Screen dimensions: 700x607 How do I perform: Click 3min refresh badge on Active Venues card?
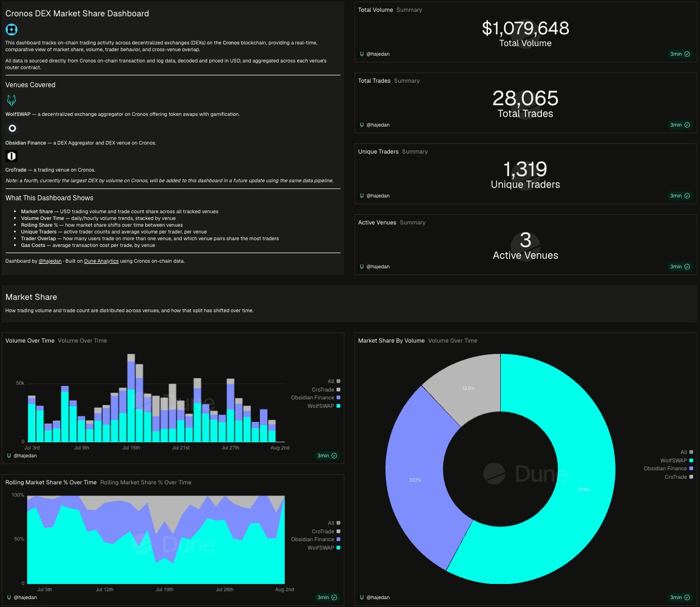tap(680, 267)
